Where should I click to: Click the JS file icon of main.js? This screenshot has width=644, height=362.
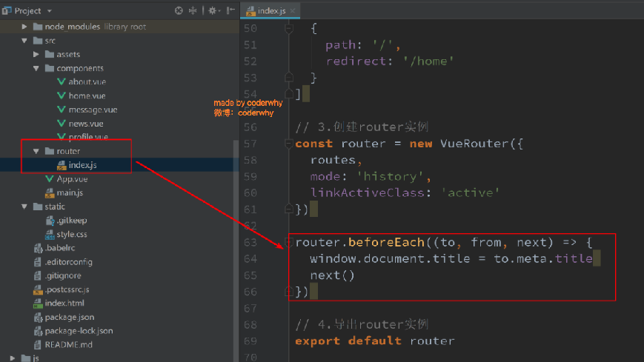pos(50,193)
